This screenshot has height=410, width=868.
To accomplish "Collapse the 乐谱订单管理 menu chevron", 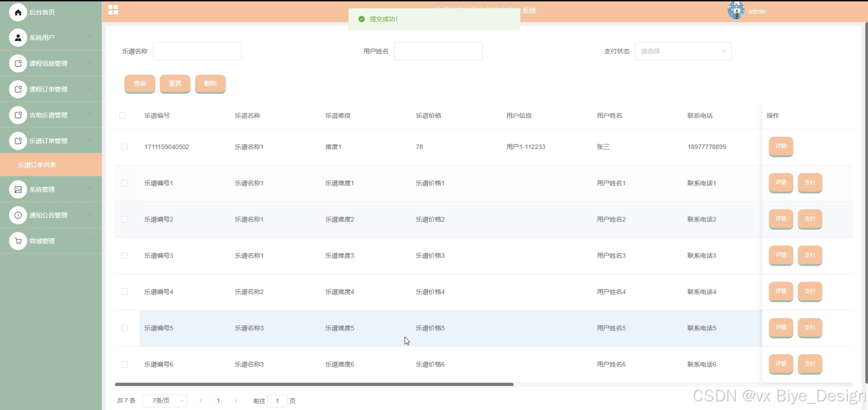I will coord(90,140).
